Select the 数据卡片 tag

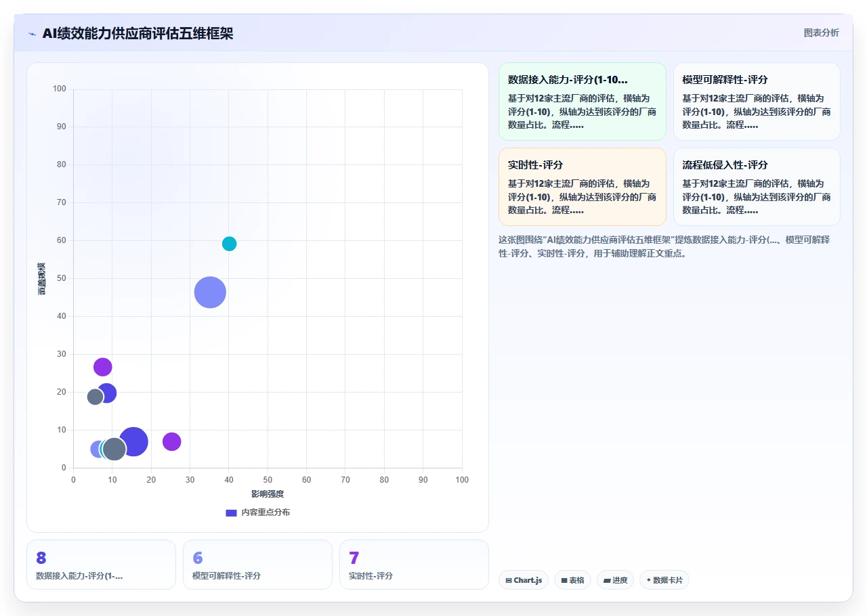click(x=664, y=580)
